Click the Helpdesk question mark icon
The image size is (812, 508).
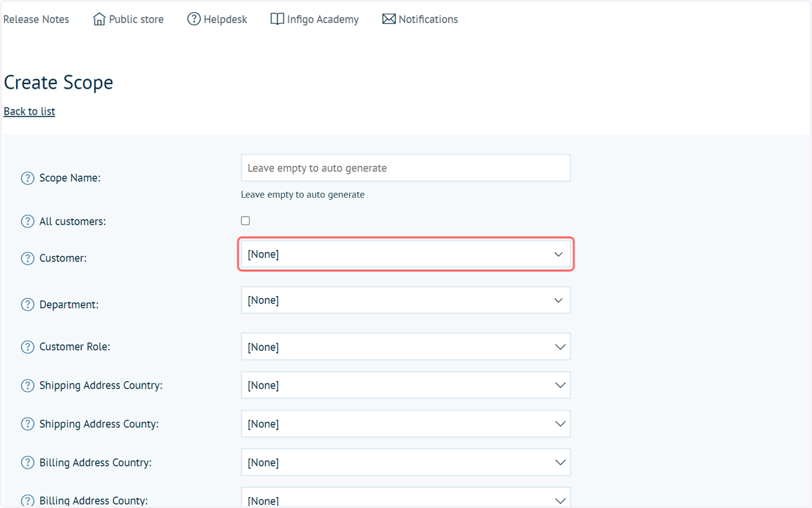[194, 19]
